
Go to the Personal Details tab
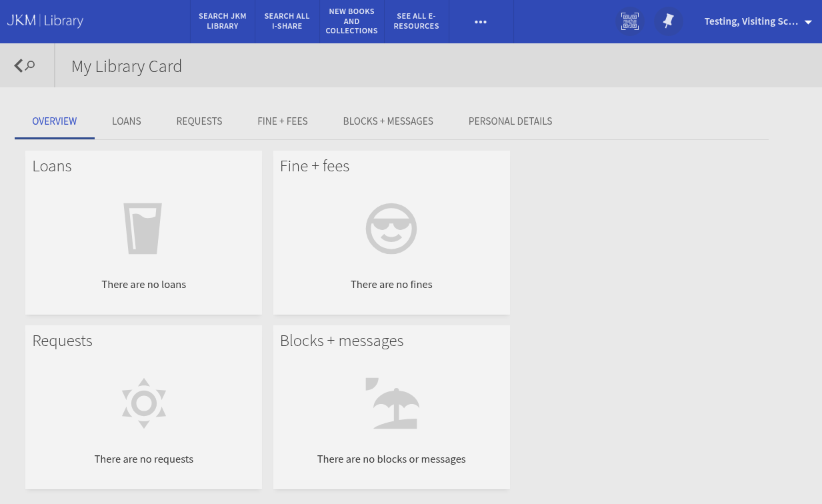[510, 121]
